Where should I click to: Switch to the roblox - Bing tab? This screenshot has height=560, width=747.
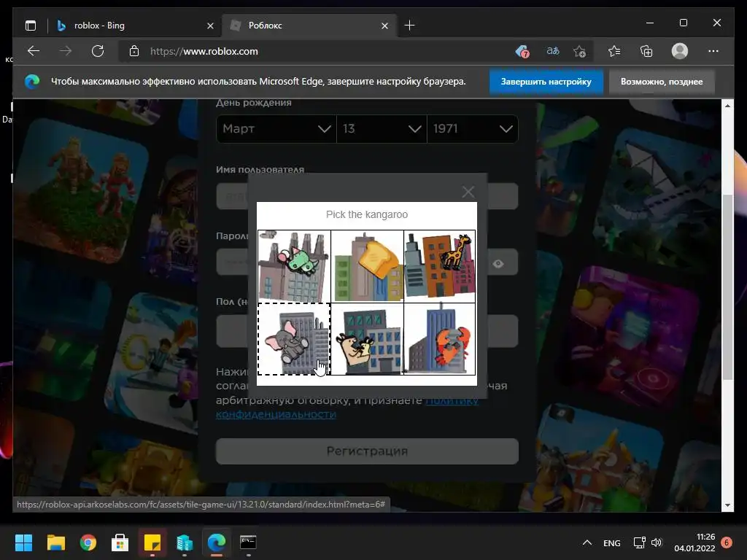click(x=135, y=26)
